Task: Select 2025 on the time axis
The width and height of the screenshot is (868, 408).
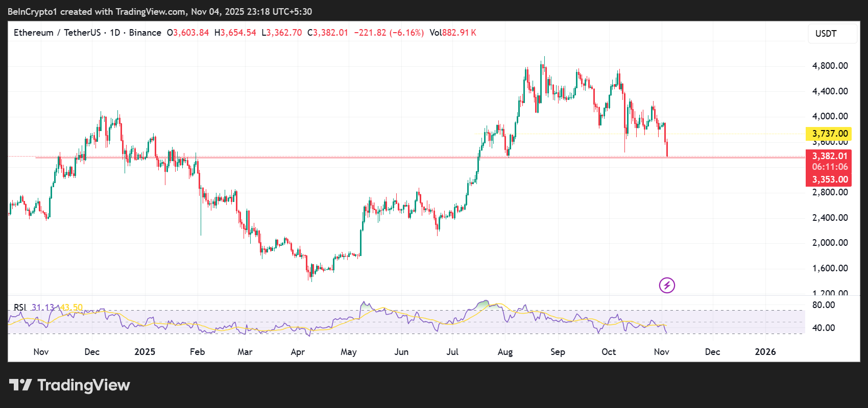Action: coord(144,352)
